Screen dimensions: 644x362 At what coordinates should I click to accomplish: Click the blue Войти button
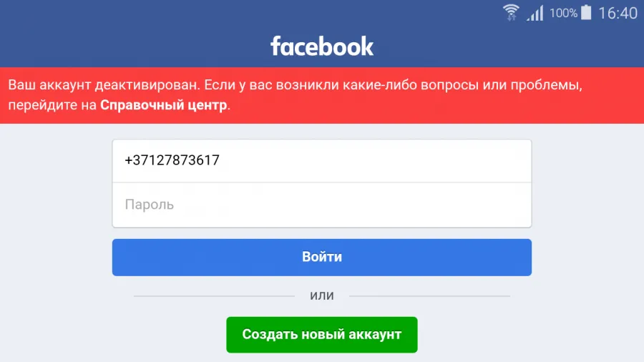[x=322, y=257]
